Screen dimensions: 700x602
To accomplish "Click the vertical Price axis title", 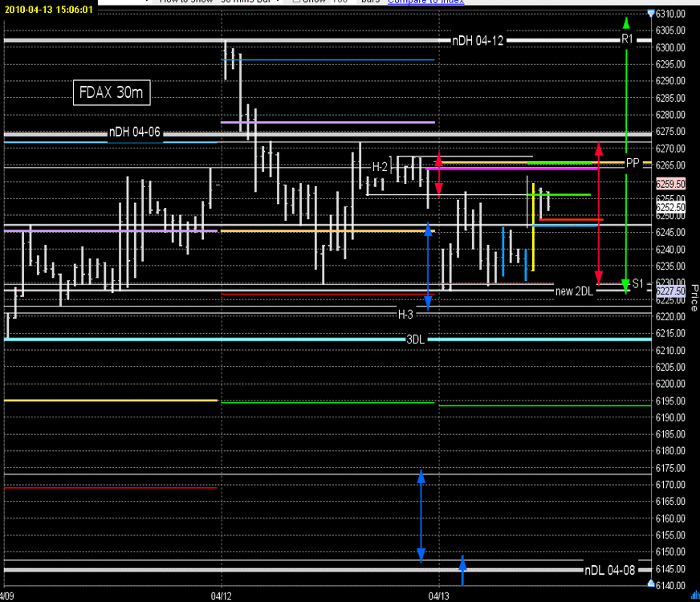I will click(694, 298).
